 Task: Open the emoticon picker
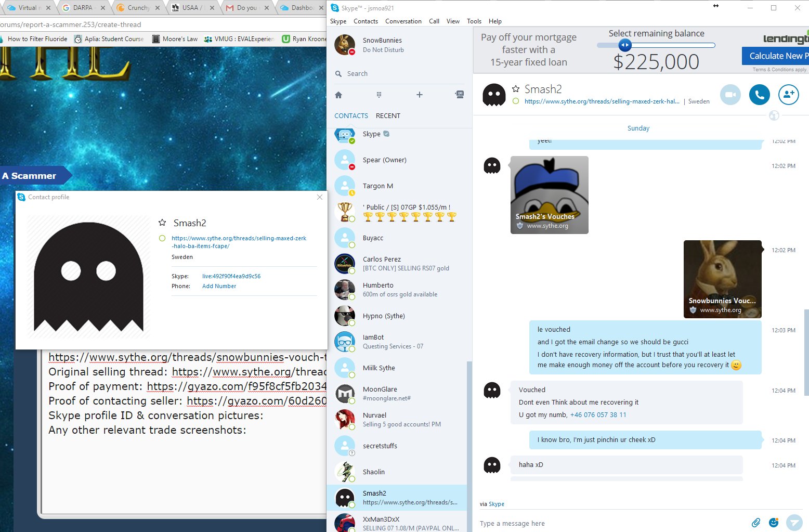click(x=774, y=522)
